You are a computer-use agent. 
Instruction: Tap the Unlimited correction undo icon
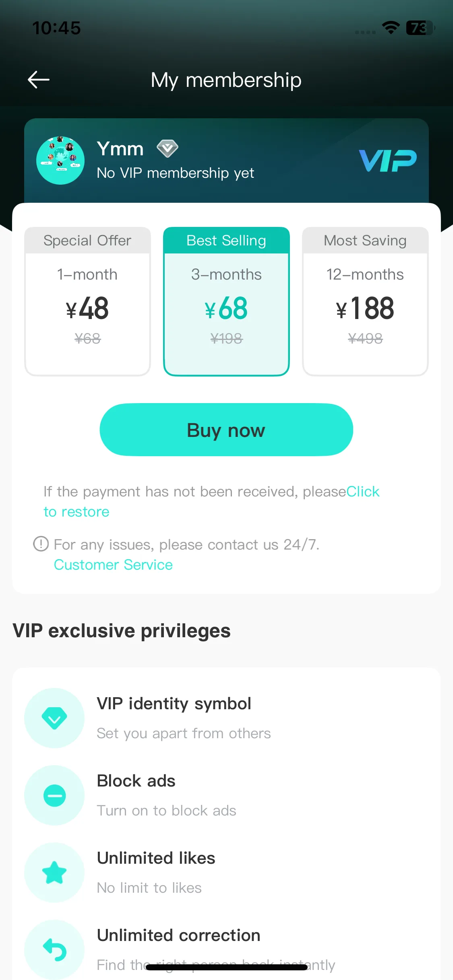[54, 950]
